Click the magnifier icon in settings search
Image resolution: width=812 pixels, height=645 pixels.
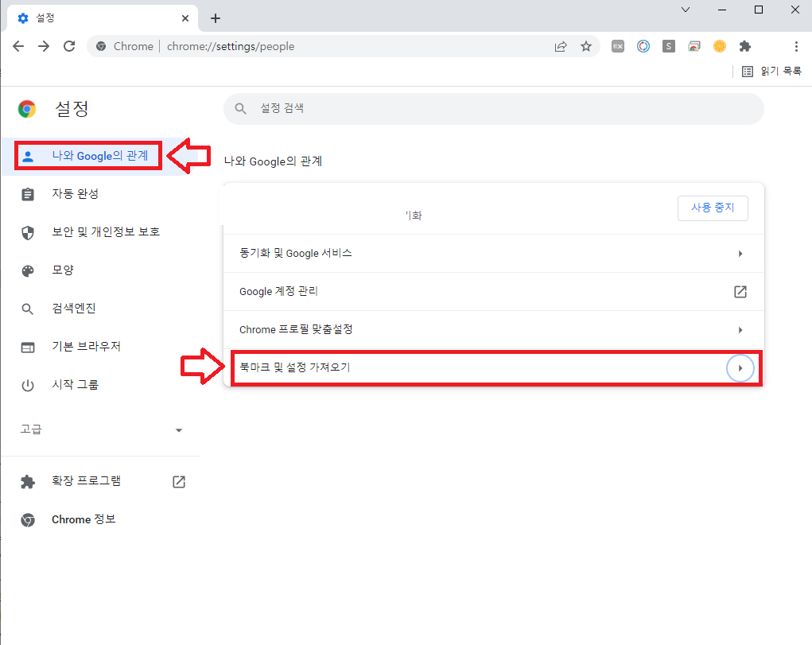click(240, 108)
